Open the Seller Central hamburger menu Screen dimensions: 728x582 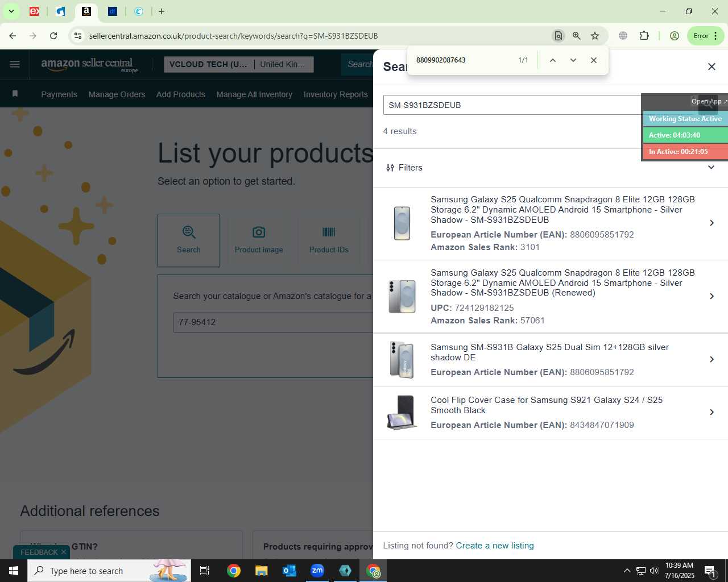tap(15, 64)
